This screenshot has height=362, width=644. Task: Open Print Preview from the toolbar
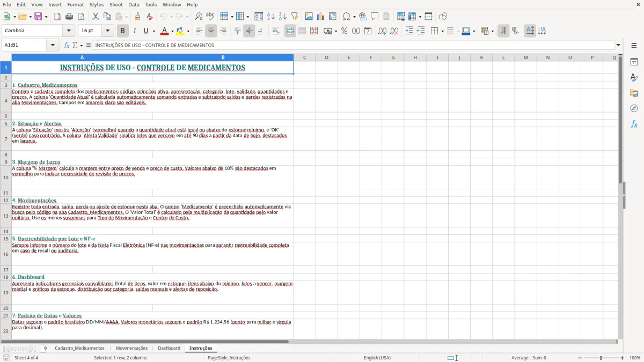pos(81,17)
